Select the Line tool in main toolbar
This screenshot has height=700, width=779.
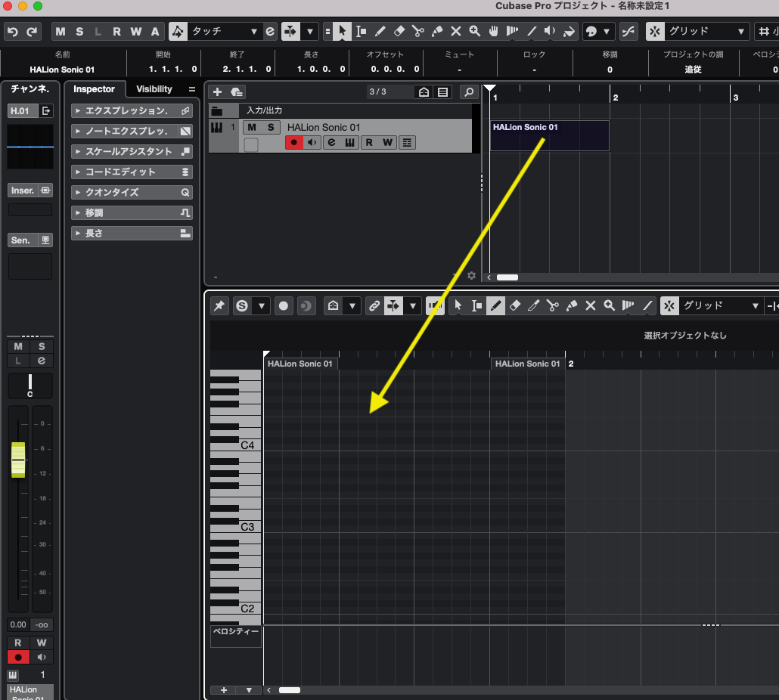532,32
